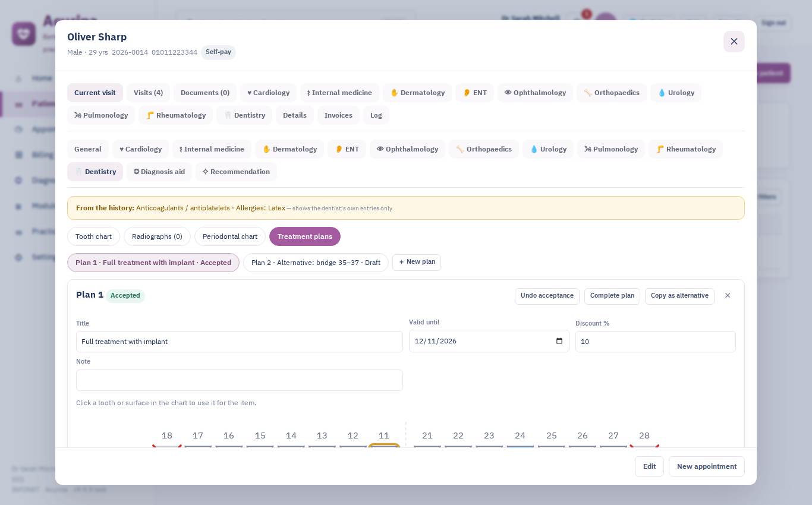Click into the Discount % field

pyautogui.click(x=656, y=342)
